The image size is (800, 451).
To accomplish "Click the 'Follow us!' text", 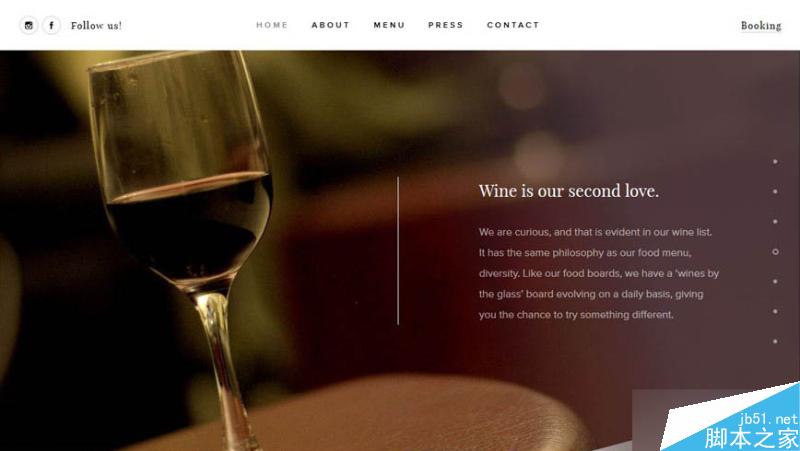I will pyautogui.click(x=96, y=26).
